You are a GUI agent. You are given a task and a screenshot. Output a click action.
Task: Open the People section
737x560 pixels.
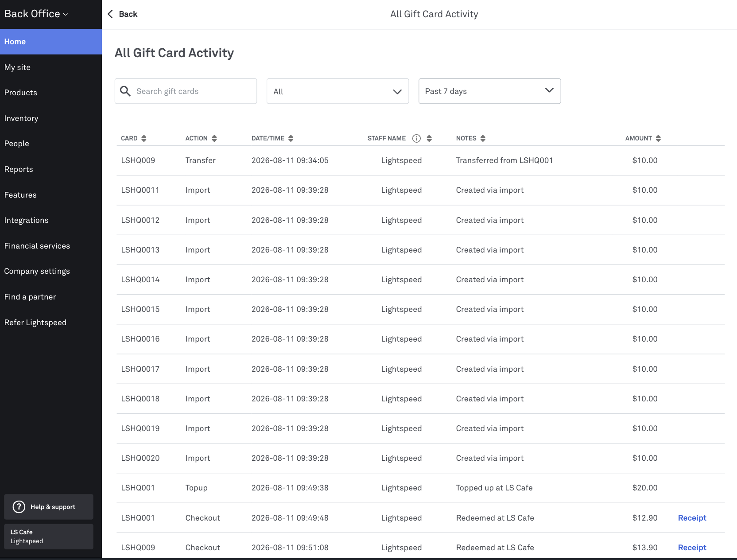[x=51, y=144]
